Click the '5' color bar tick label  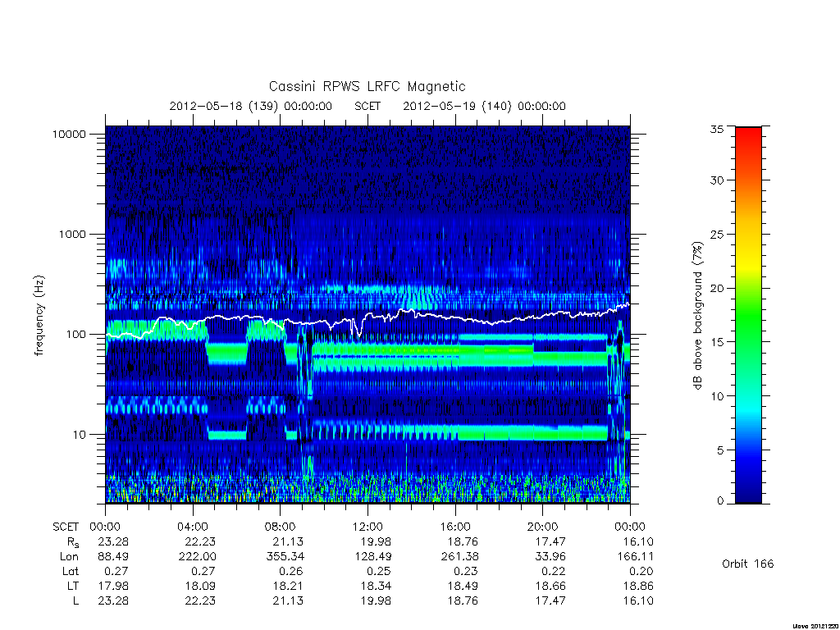pyautogui.click(x=719, y=450)
